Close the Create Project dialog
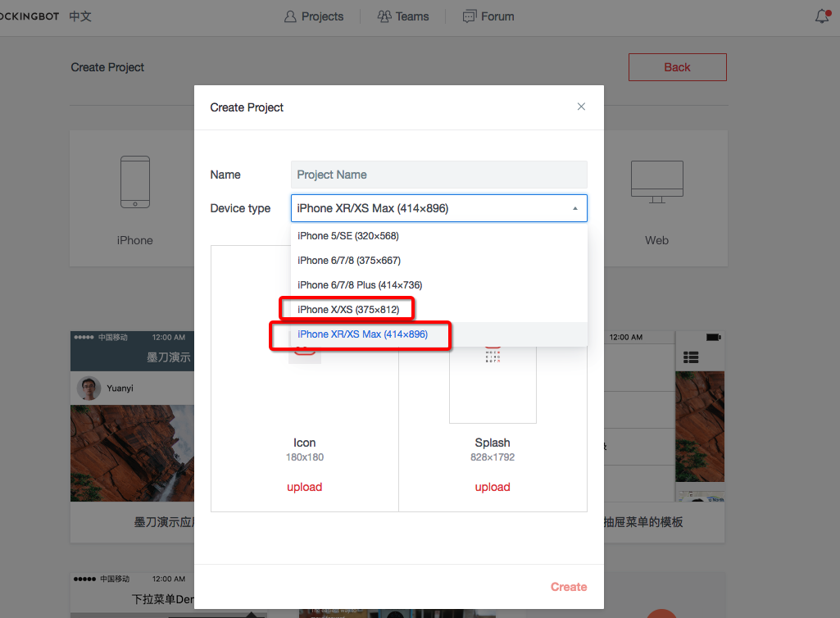 (x=581, y=107)
